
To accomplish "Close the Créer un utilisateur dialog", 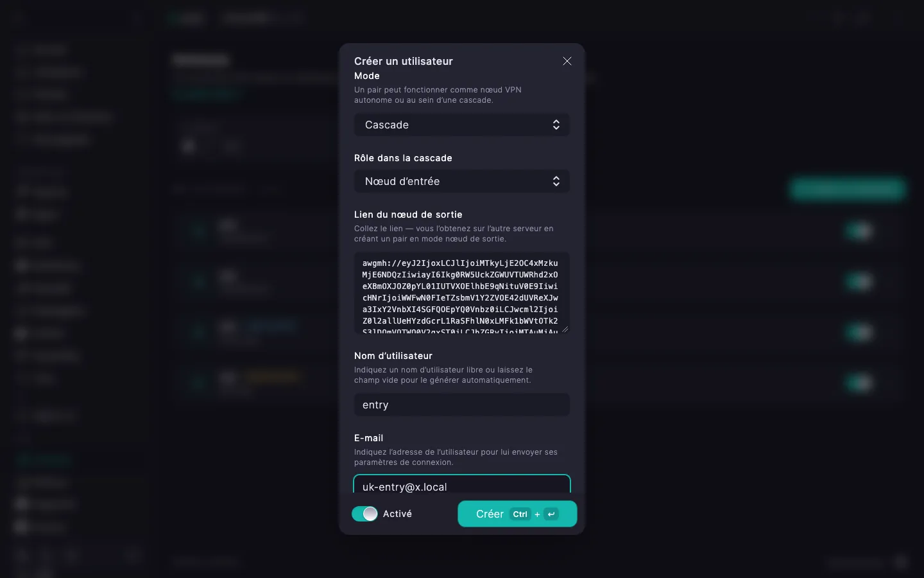I will coord(567,61).
